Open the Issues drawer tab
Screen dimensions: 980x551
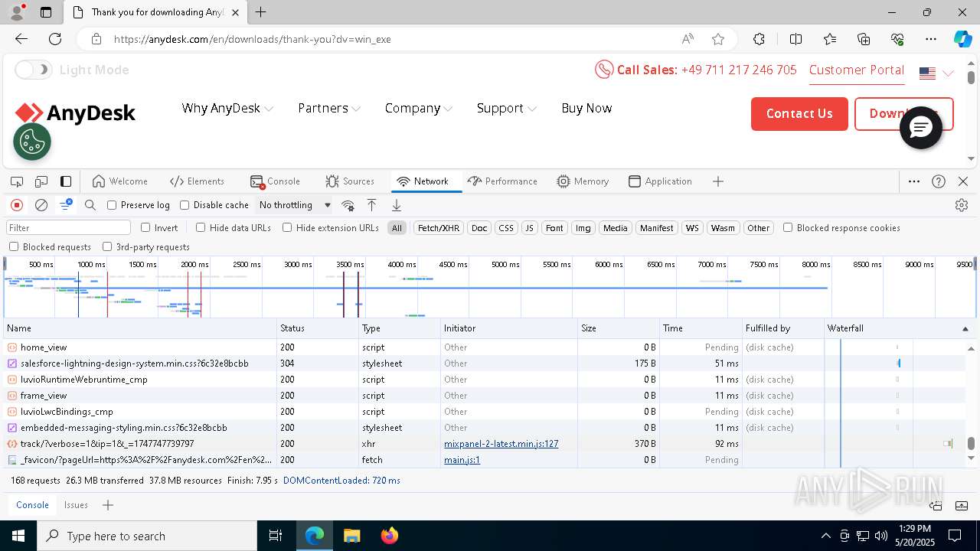pyautogui.click(x=76, y=505)
